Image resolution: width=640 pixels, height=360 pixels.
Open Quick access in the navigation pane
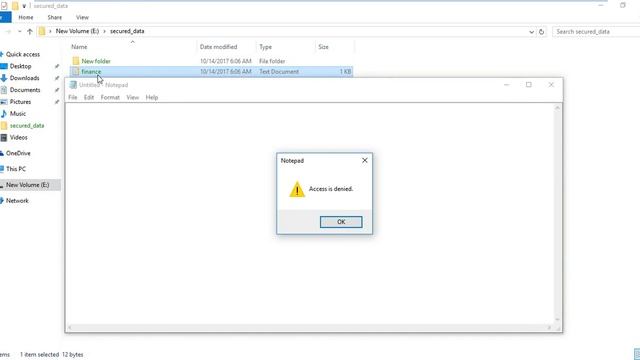coord(23,54)
